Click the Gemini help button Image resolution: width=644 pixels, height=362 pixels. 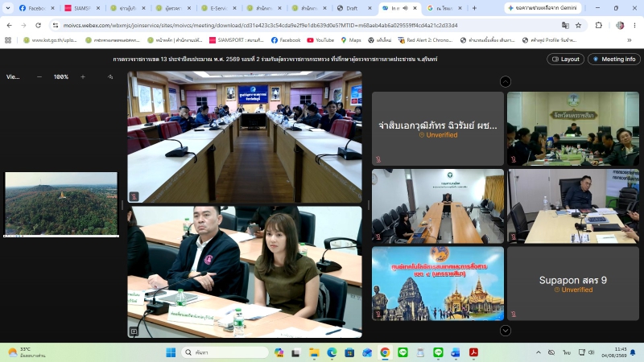(x=542, y=8)
